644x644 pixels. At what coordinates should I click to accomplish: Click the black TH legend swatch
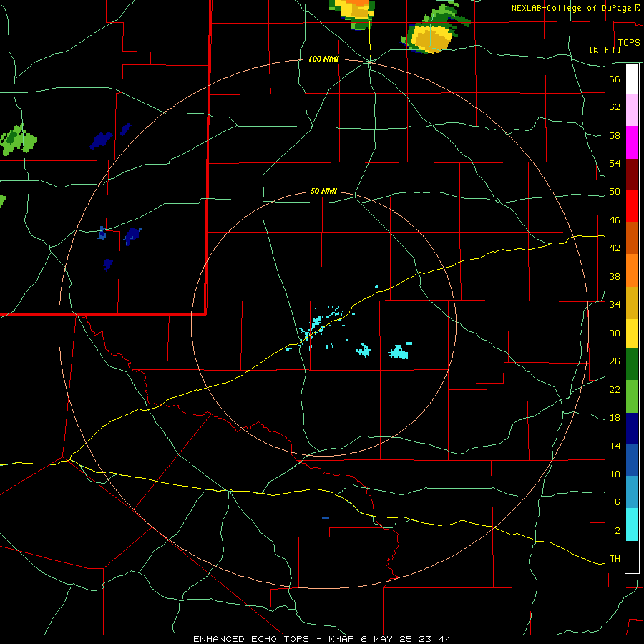pyautogui.click(x=632, y=557)
